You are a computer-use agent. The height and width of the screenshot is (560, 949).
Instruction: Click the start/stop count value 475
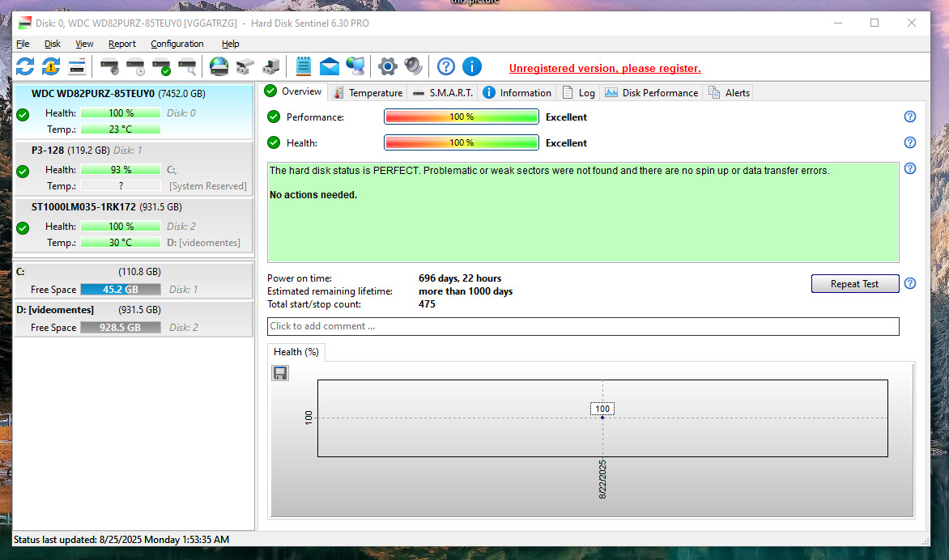coord(427,304)
